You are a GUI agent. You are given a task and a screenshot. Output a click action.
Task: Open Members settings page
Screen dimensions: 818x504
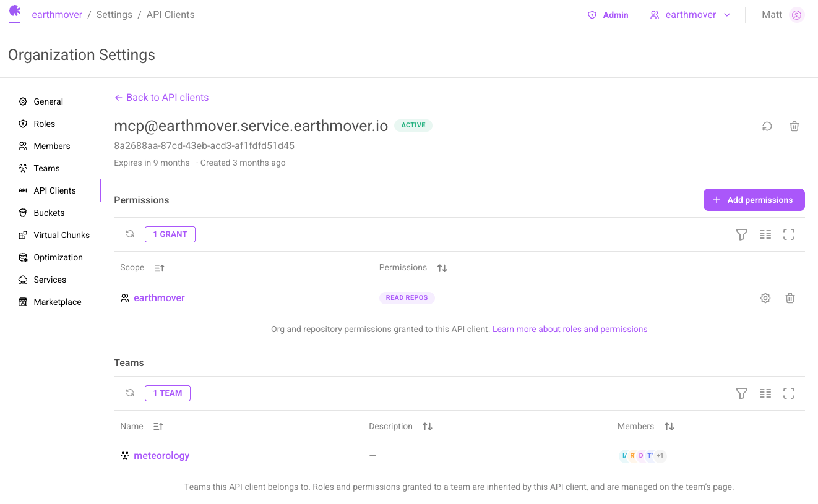pos(52,146)
